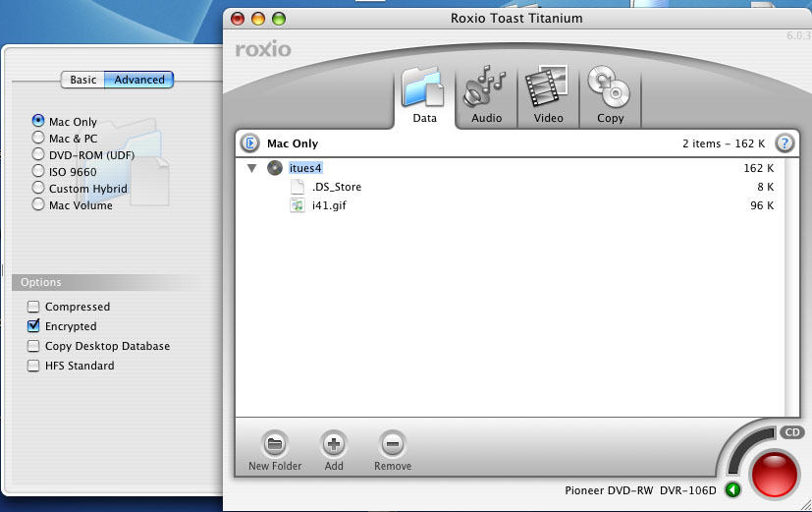Click the file list scrollbar
Image resolution: width=812 pixels, height=512 pixels.
[791, 288]
